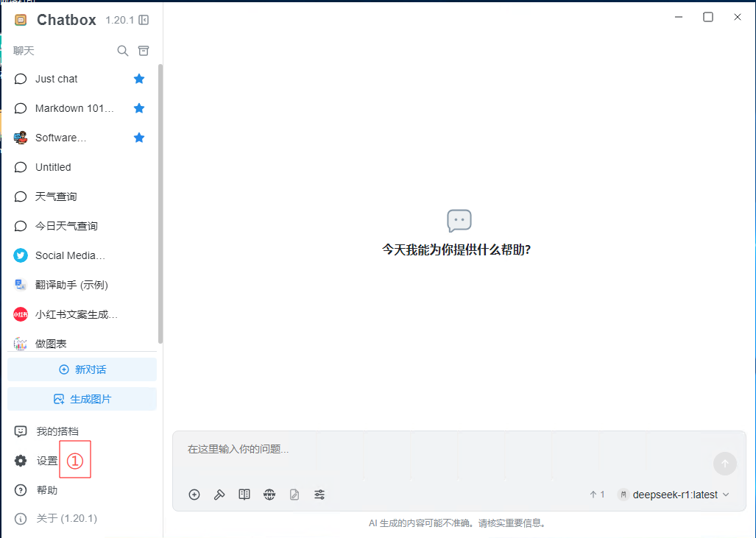Click the version text 1.20.1 in header

[x=119, y=20]
